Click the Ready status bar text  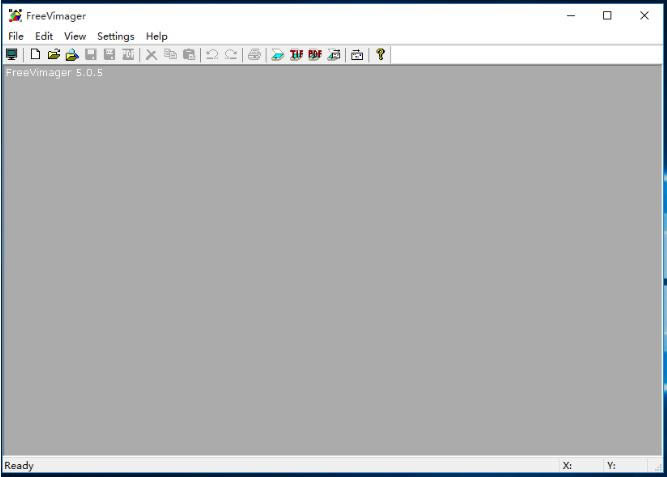pyautogui.click(x=19, y=466)
